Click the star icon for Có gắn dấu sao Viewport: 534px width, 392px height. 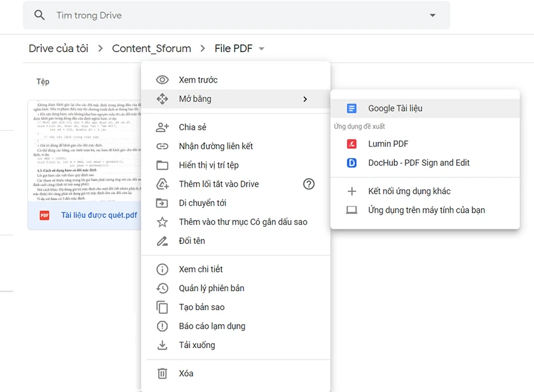tap(162, 222)
